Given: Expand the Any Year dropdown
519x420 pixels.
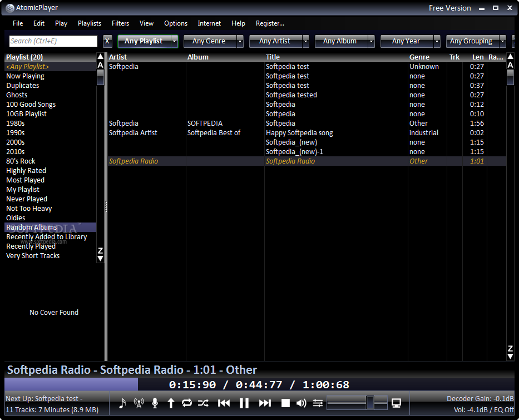Looking at the screenshot, I should coord(437,41).
